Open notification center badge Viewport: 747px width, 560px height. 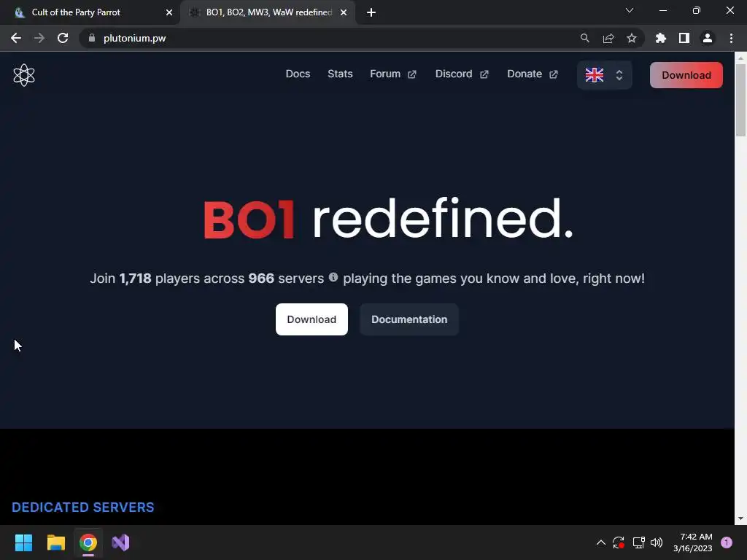pos(727,542)
